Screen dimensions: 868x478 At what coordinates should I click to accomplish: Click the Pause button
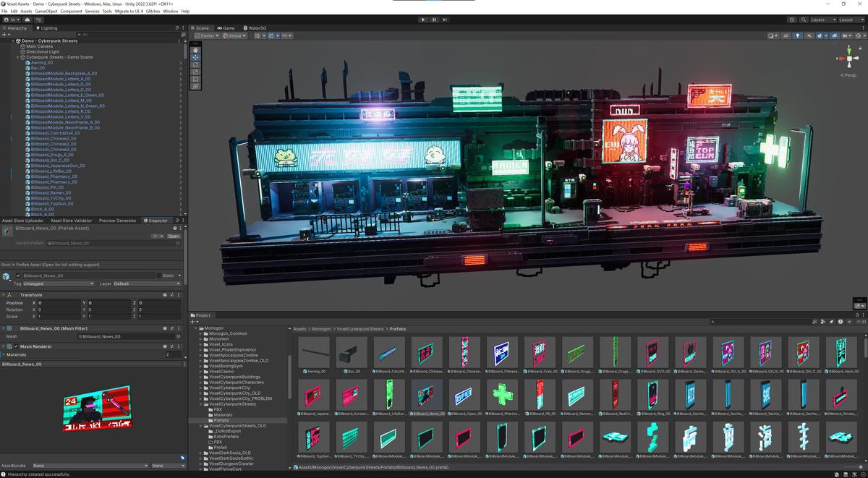pyautogui.click(x=434, y=20)
